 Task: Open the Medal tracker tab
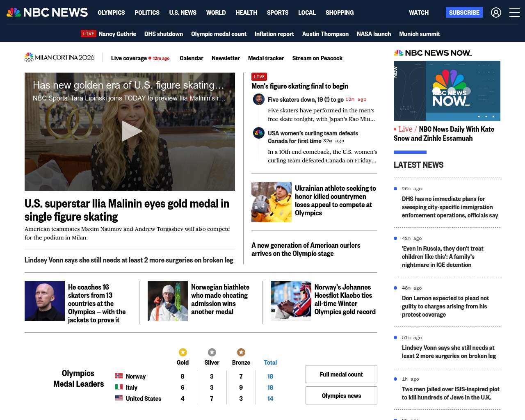[266, 58]
